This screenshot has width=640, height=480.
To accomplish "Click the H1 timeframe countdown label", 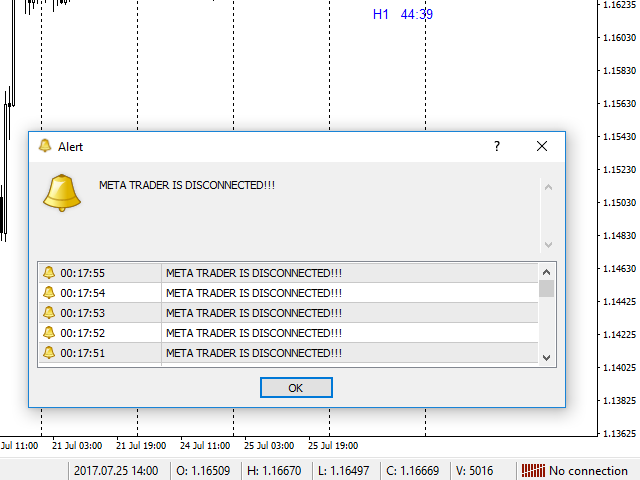I will pos(403,14).
